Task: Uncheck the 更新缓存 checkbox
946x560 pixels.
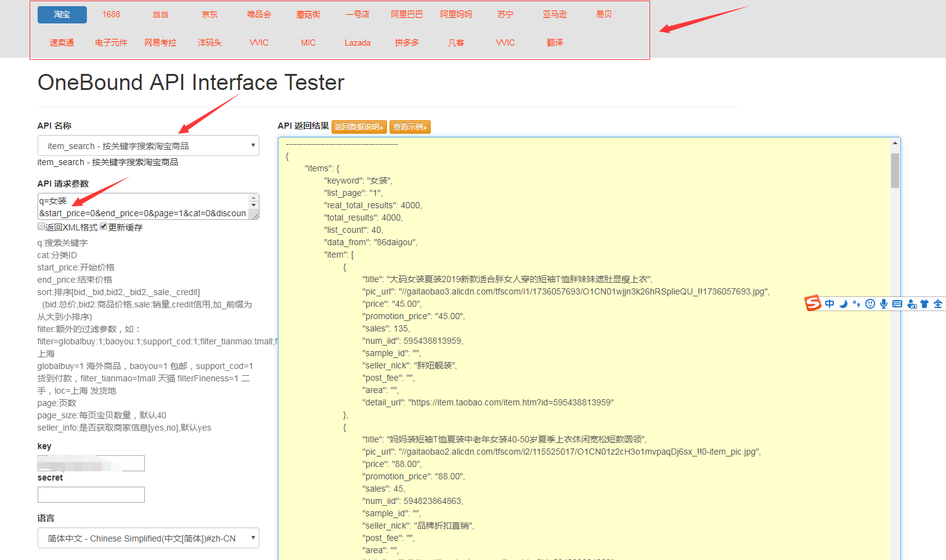Action: [x=104, y=227]
